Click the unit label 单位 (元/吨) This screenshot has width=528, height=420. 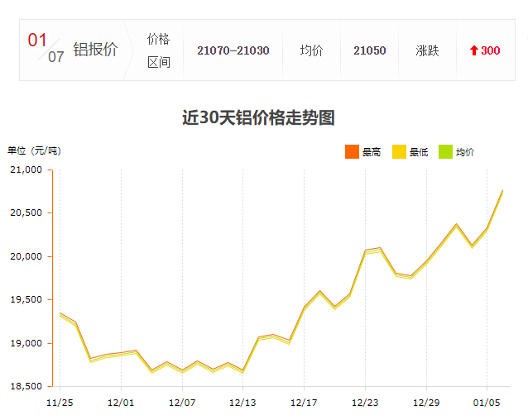coord(34,150)
